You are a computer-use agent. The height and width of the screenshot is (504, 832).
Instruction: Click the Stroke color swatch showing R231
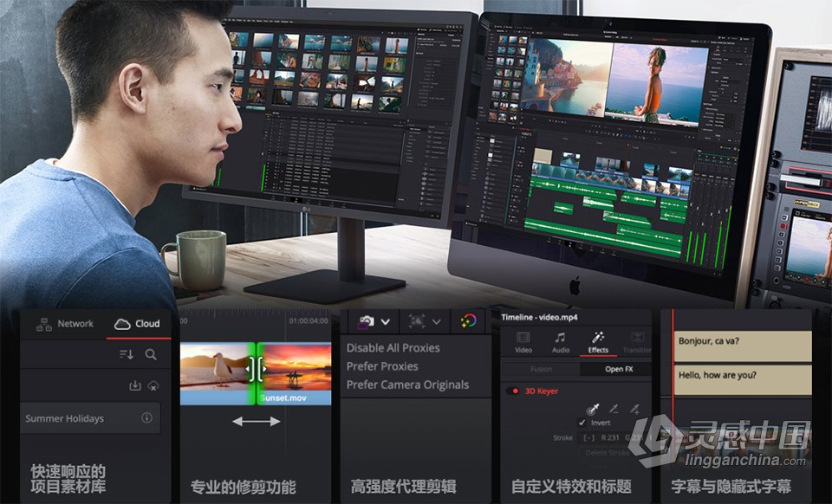point(610,436)
